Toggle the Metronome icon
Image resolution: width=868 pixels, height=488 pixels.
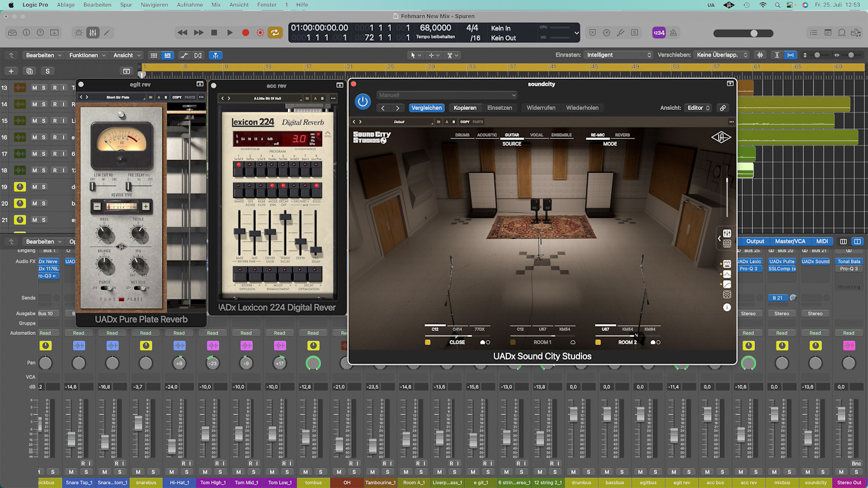pos(673,33)
